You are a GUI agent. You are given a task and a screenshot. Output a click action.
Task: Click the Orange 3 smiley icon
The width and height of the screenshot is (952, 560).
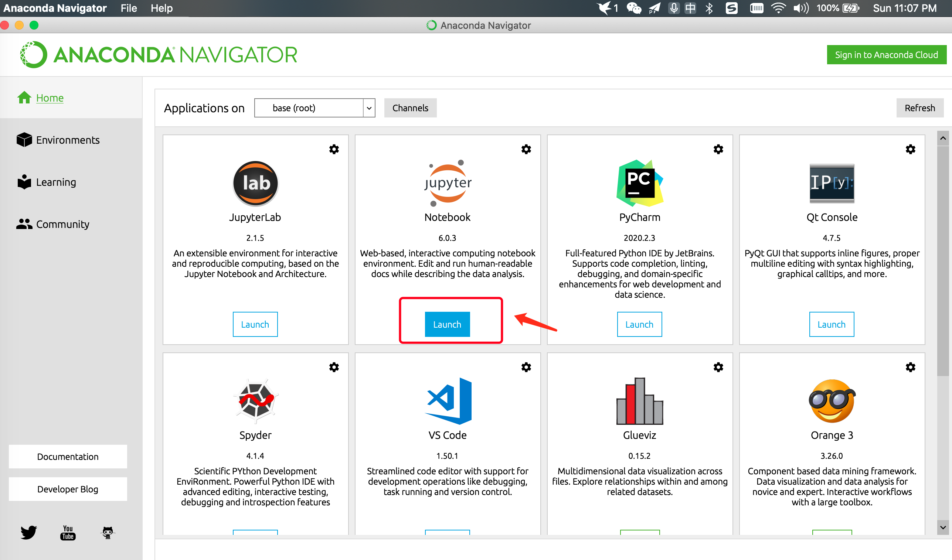[832, 402]
